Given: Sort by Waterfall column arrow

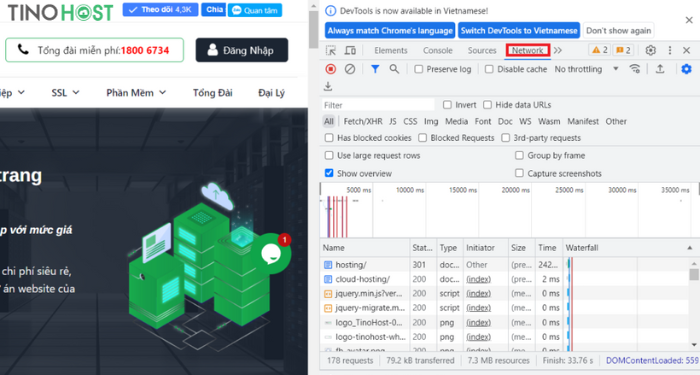Looking at the screenshot, I should pos(690,248).
